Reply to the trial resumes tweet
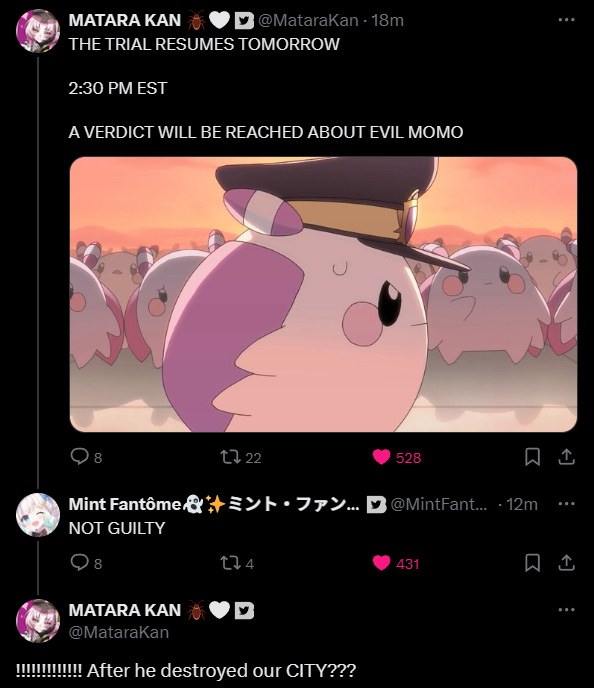The width and height of the screenshot is (594, 688). tap(80, 457)
